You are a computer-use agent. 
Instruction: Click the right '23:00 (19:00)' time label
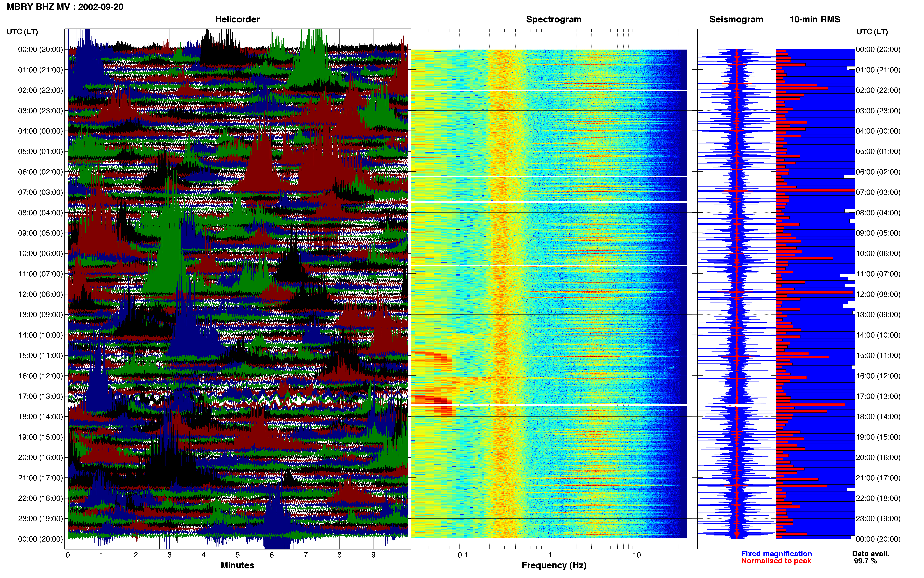point(878,518)
